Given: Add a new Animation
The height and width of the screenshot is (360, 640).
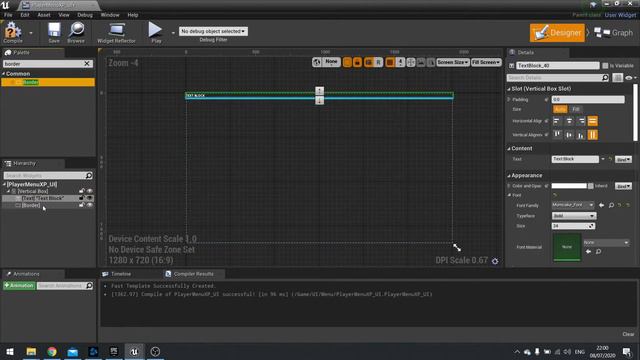Looking at the screenshot, I should click(x=19, y=286).
